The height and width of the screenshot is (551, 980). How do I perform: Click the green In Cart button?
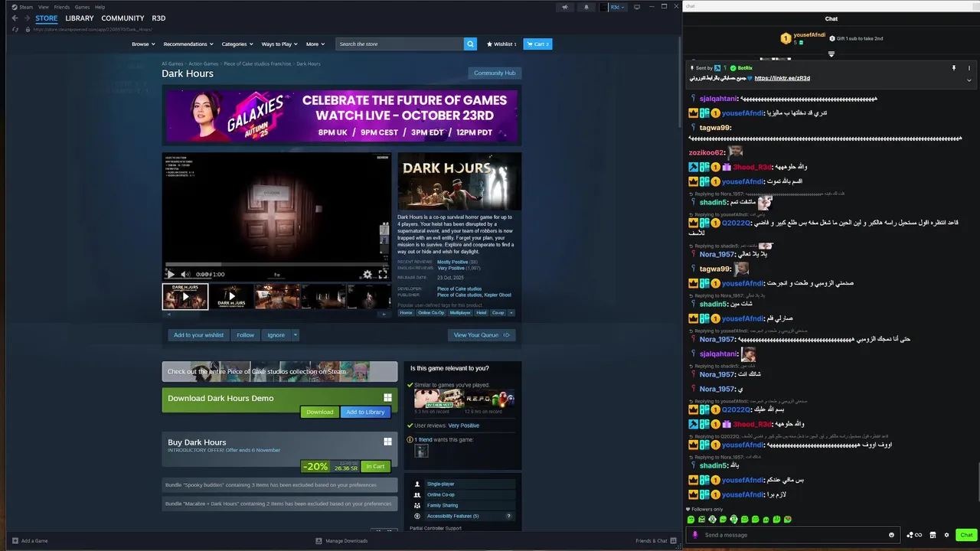(375, 466)
